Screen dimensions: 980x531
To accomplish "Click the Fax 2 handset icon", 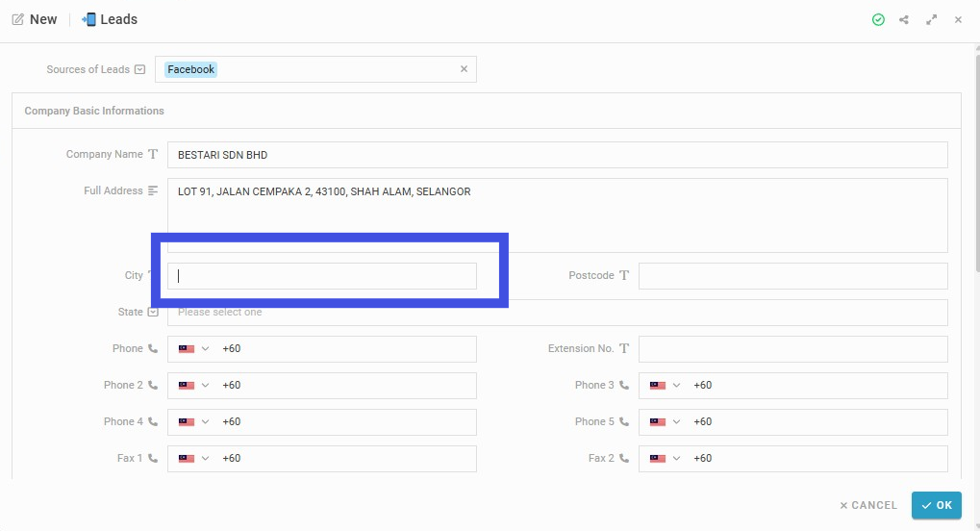I will (x=624, y=458).
